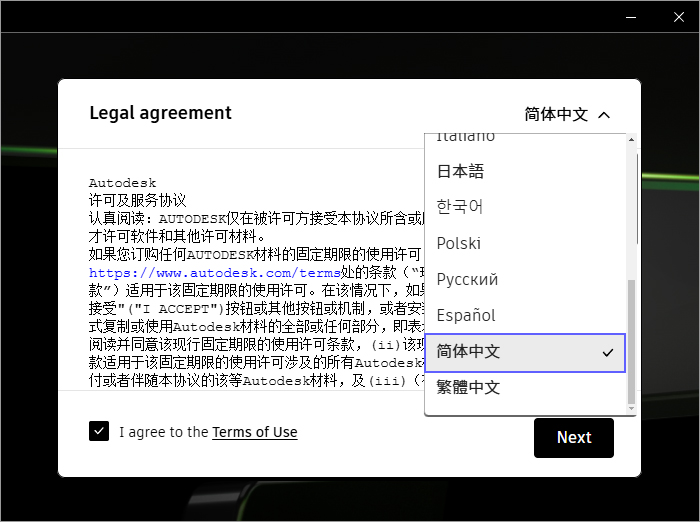
Task: Choose 繁體中文 from the language list
Action: coord(525,387)
